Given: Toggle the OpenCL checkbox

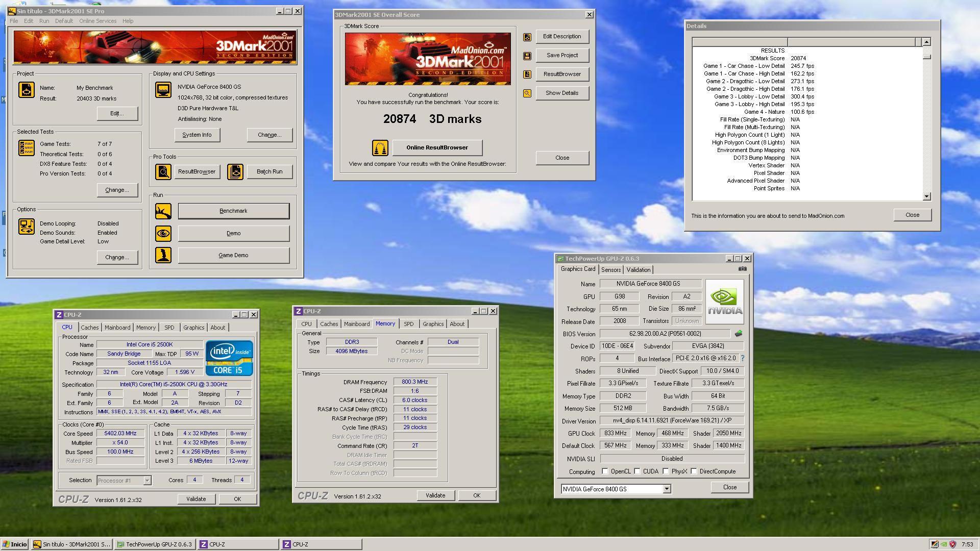Looking at the screenshot, I should tap(605, 471).
